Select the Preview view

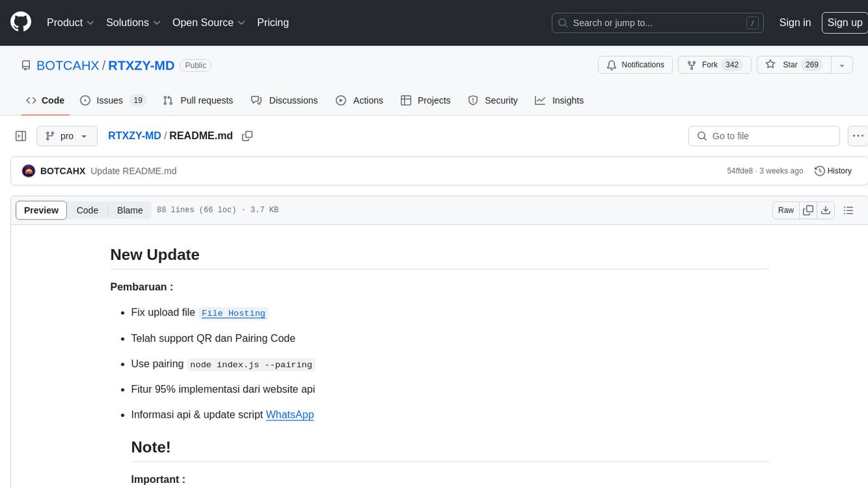point(41,210)
